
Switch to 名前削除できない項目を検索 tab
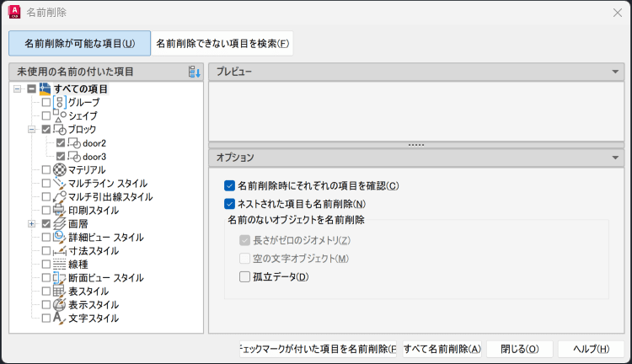(x=222, y=43)
